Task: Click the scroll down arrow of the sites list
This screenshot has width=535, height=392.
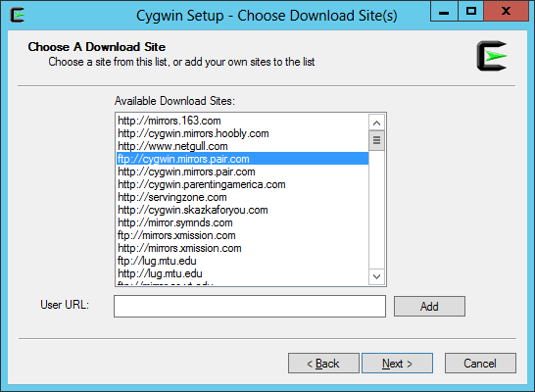Action: click(x=376, y=276)
